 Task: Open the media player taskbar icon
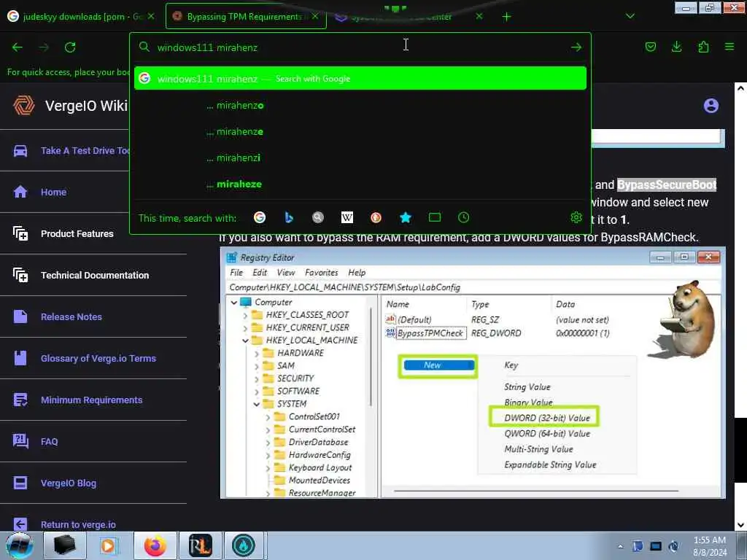point(108,545)
